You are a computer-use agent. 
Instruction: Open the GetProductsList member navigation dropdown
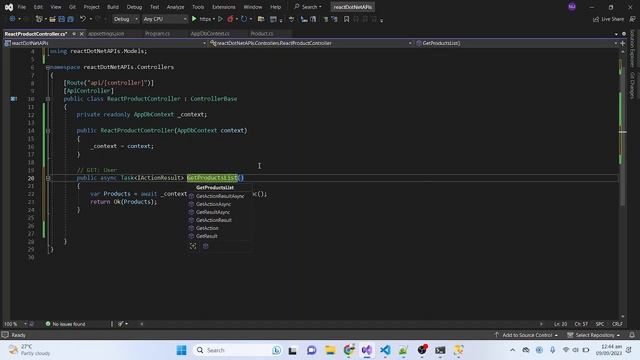click(x=516, y=43)
